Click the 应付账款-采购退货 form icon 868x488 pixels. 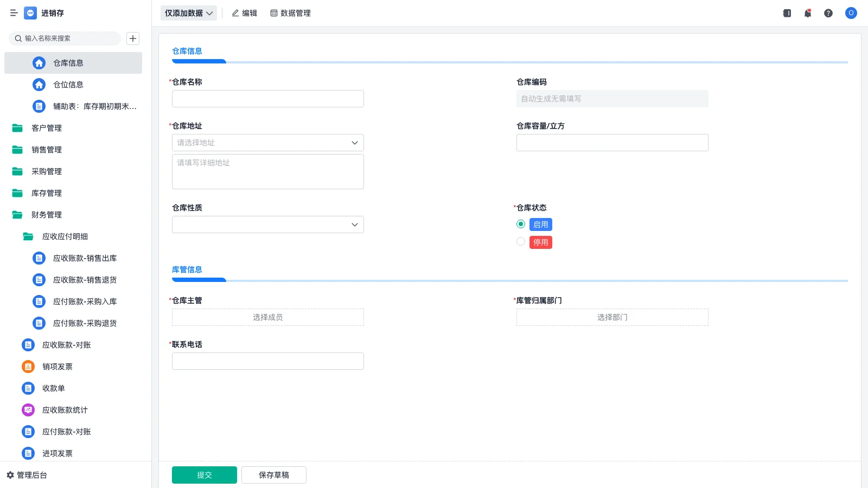[39, 323]
